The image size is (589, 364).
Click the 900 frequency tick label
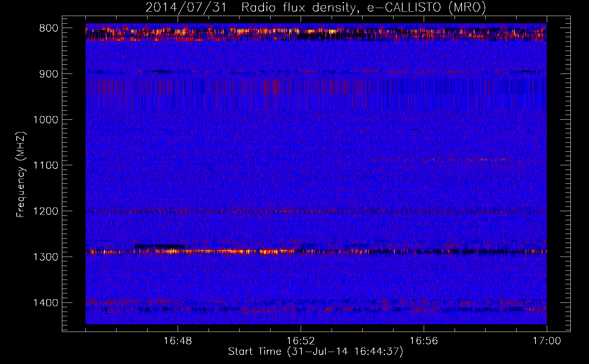49,74
